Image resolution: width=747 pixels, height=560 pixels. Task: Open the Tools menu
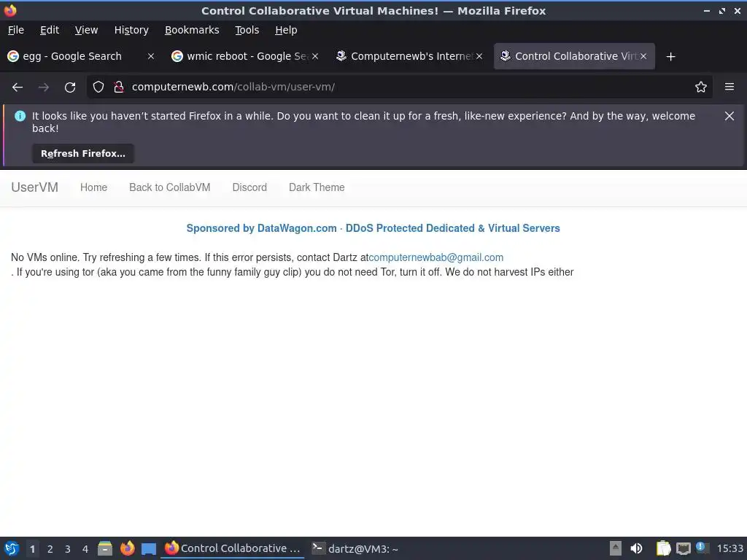[247, 30]
